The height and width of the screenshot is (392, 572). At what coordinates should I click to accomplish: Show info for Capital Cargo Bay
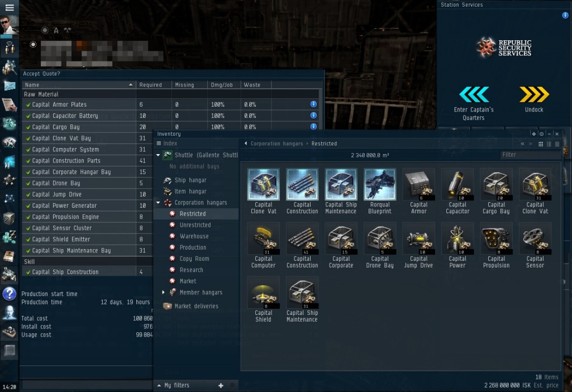313,127
